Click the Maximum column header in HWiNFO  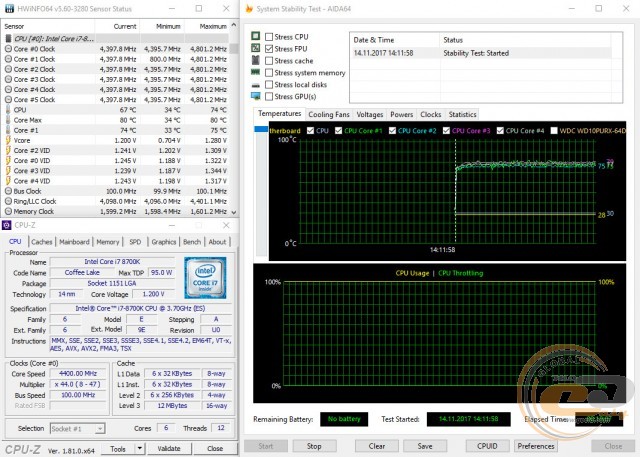pos(207,26)
